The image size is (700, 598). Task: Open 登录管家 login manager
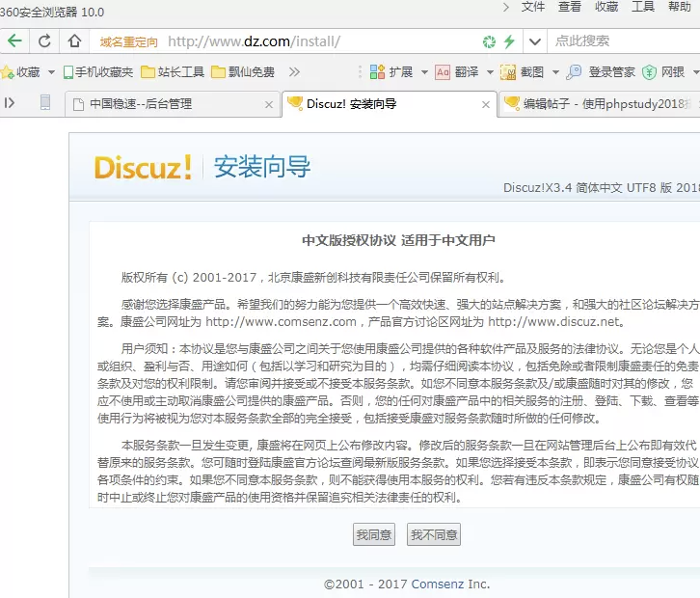(x=601, y=72)
